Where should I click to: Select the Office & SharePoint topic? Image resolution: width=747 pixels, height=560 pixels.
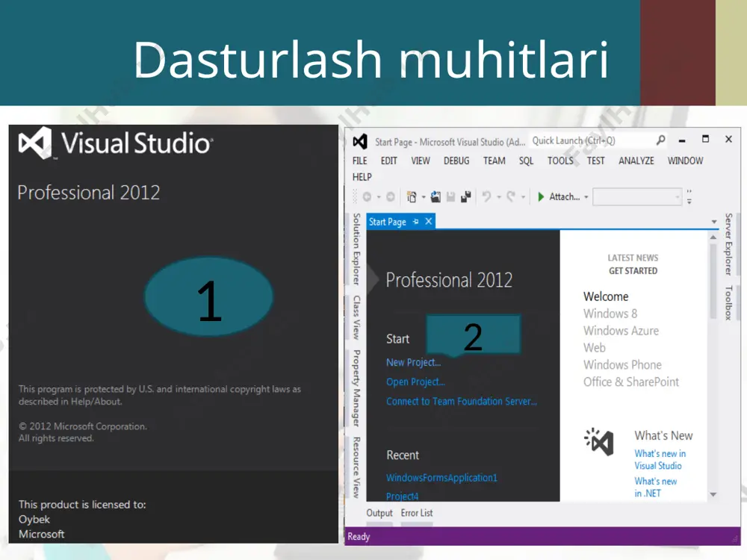coord(630,382)
